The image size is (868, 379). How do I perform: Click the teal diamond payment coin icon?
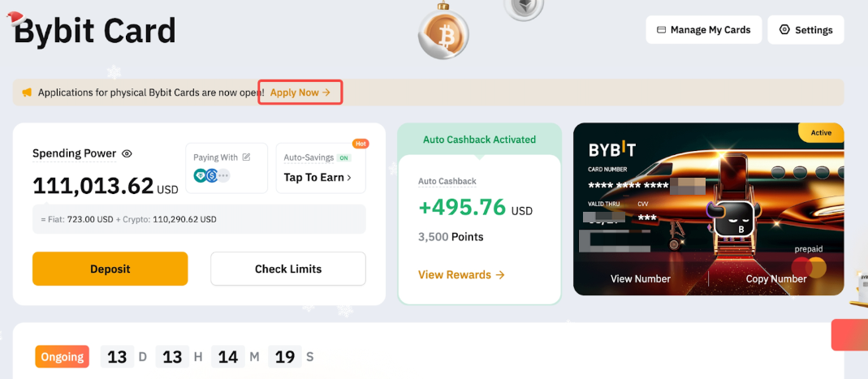[201, 175]
